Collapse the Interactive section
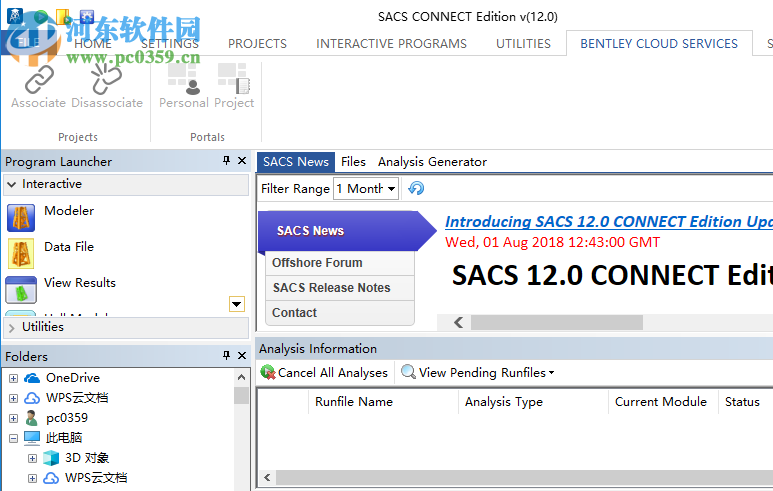The height and width of the screenshot is (491, 773). [x=12, y=184]
